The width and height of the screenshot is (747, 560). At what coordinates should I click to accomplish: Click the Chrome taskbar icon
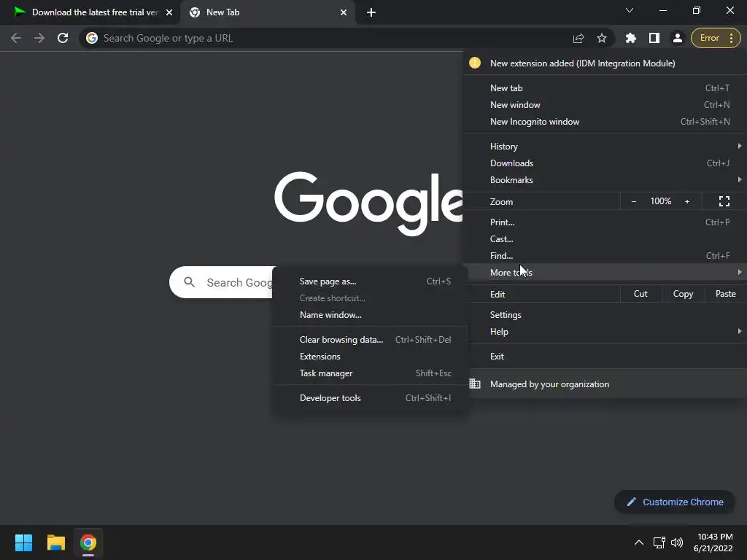tap(88, 542)
